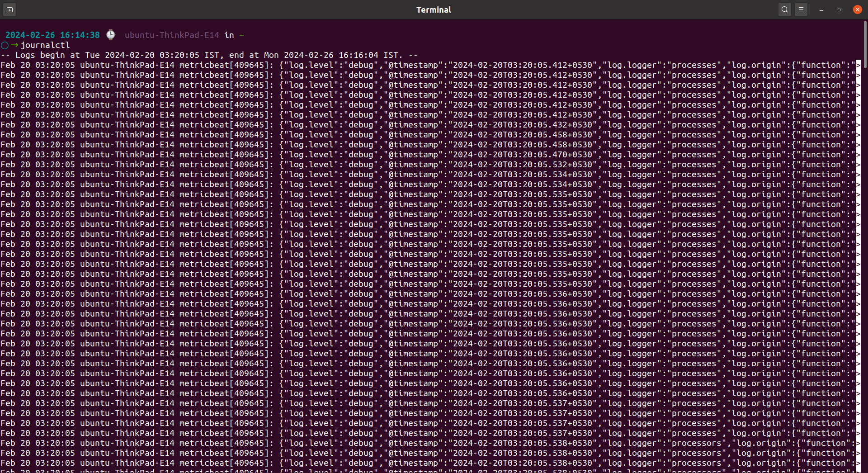Click the vertical scrollbar thumb of the terminal
868x473 pixels.
(x=865, y=44)
